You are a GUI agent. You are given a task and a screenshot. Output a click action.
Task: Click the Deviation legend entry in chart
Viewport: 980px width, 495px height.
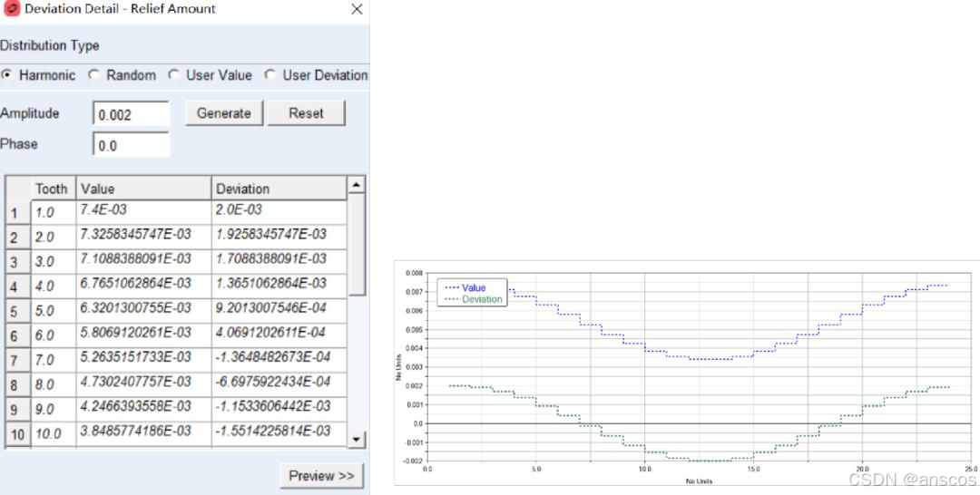(x=473, y=299)
